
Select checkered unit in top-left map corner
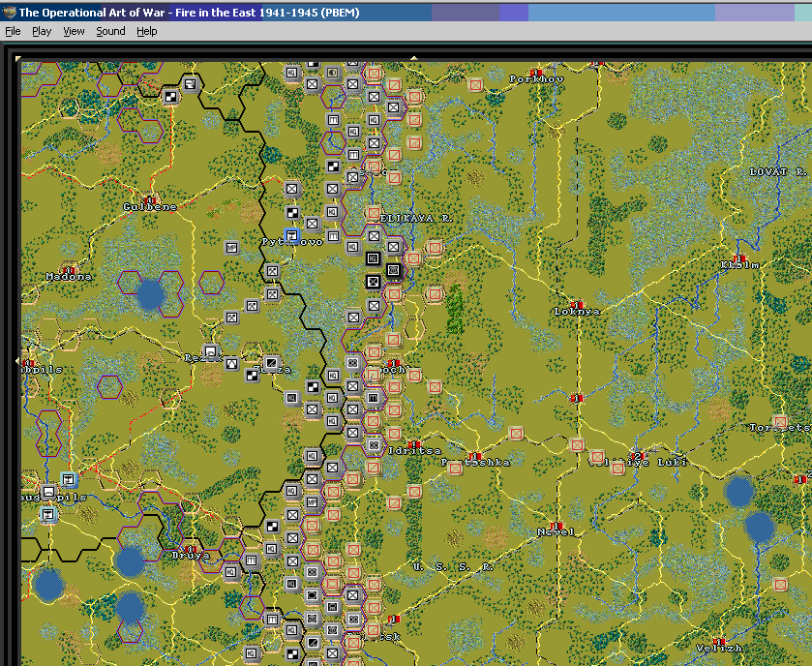[x=171, y=97]
